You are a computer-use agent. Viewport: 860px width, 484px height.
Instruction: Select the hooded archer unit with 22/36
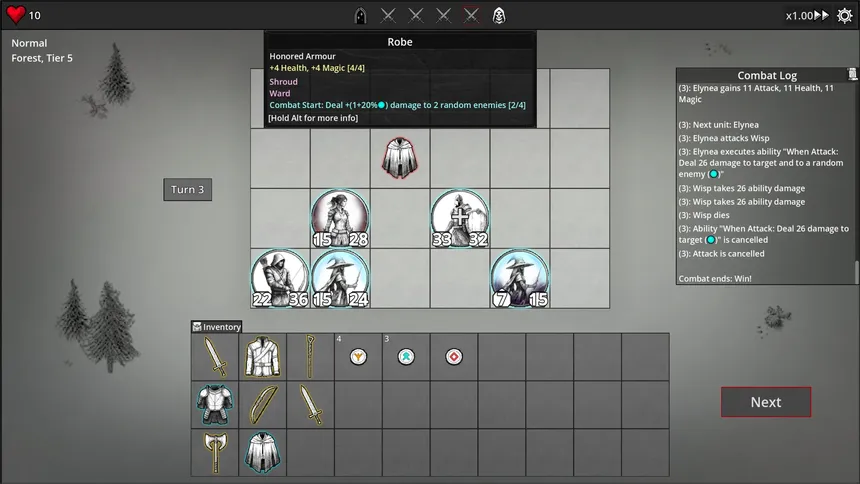pyautogui.click(x=280, y=278)
